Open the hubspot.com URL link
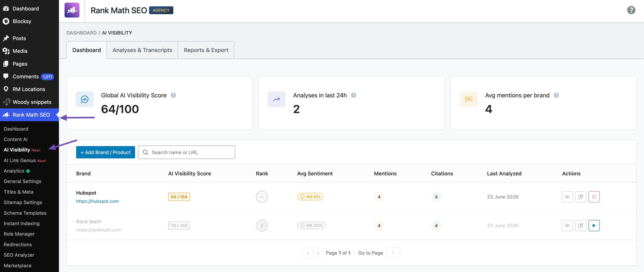This screenshot has height=272, width=644. click(97, 201)
